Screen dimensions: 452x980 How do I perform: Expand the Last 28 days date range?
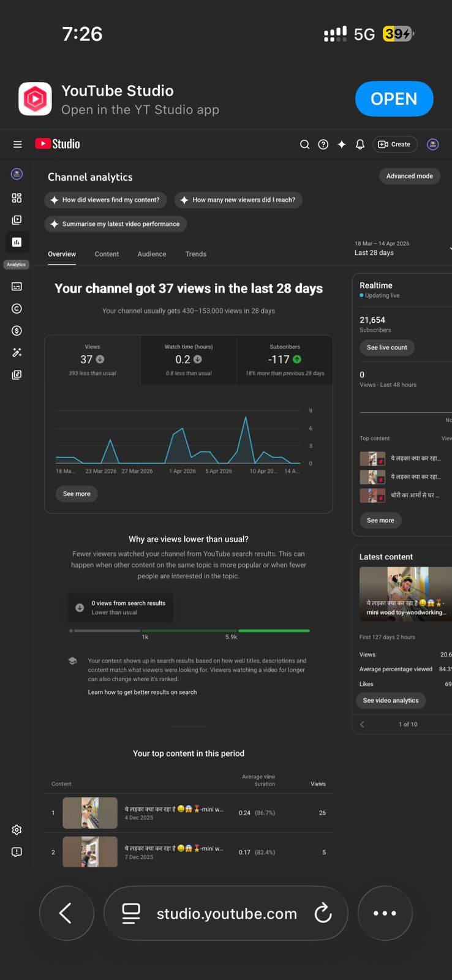click(401, 249)
